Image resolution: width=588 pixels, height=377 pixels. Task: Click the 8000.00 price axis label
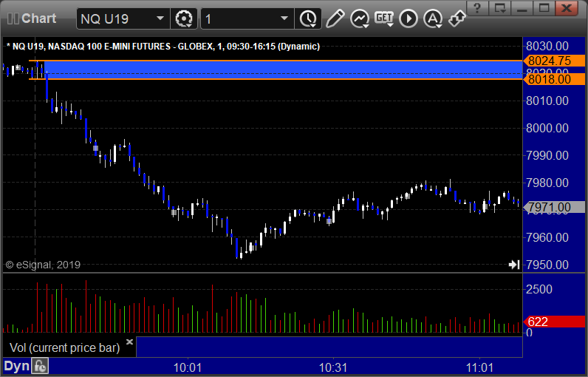coord(547,128)
